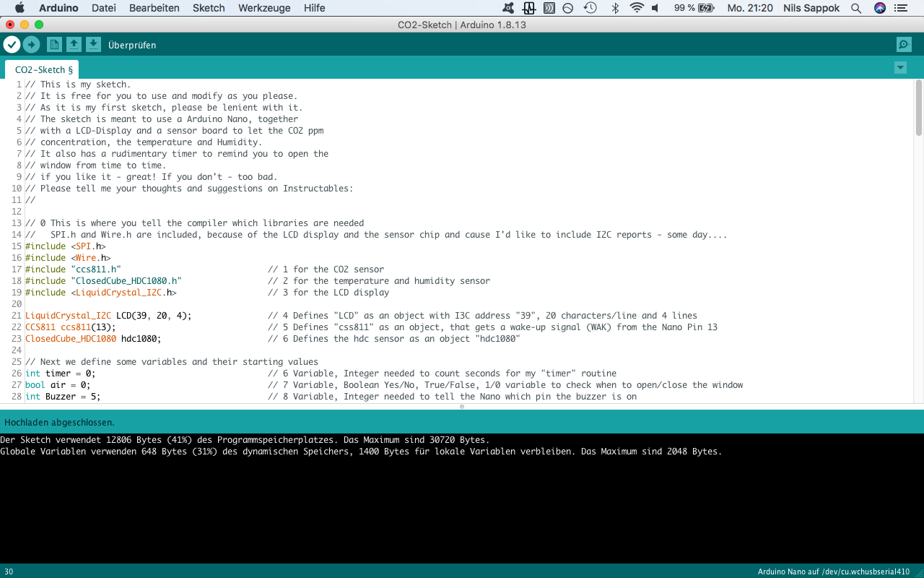Click comment // 1 for the CO2 sensor
Viewport: 924px width, 578px height.
(x=326, y=269)
